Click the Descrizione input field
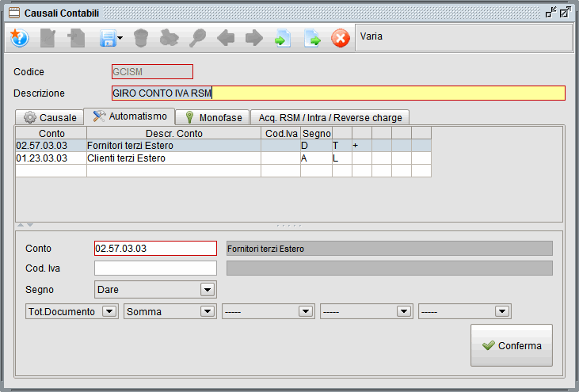The width and height of the screenshot is (579, 392). point(338,93)
